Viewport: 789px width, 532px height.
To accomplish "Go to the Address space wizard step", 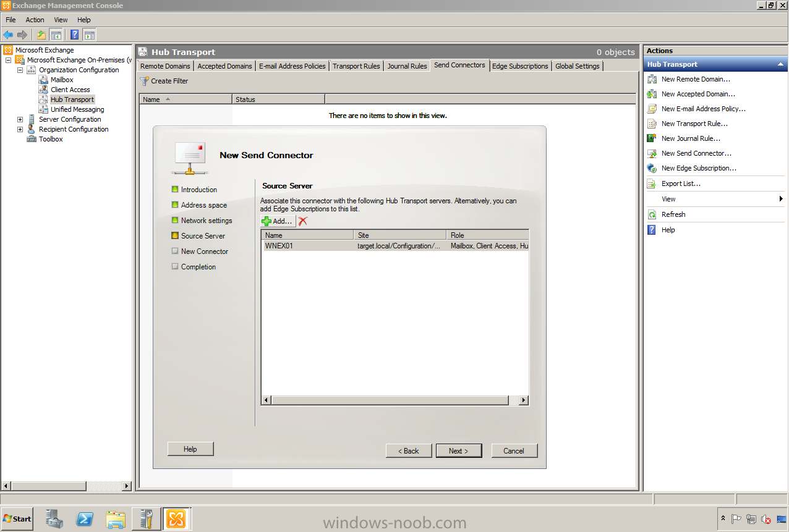I will click(x=204, y=205).
